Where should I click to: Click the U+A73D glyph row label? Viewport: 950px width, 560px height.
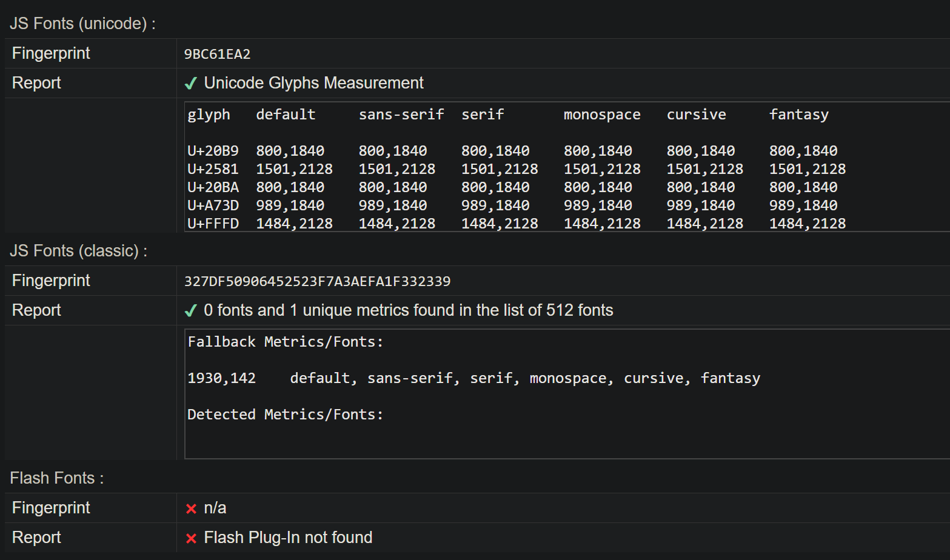click(213, 205)
